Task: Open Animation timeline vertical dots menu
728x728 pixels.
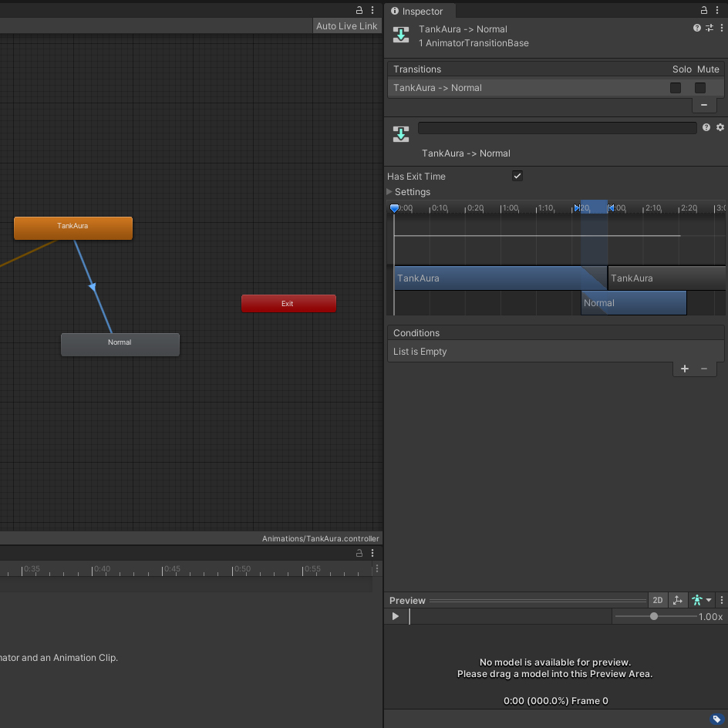Action: pos(377,568)
